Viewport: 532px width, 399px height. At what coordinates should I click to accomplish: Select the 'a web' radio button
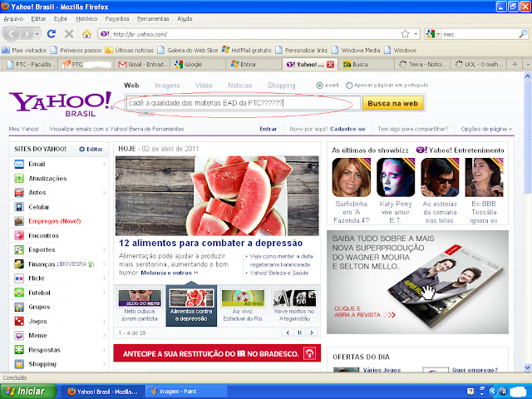point(319,86)
